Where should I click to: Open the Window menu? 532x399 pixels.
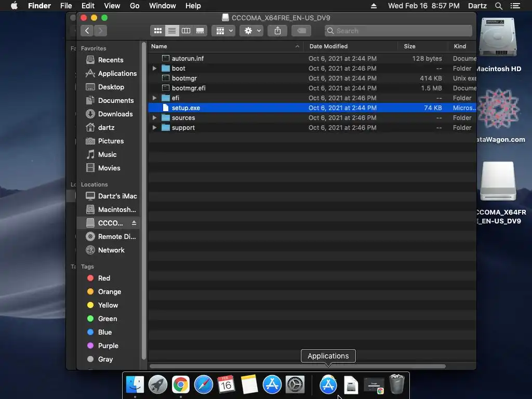[163, 6]
